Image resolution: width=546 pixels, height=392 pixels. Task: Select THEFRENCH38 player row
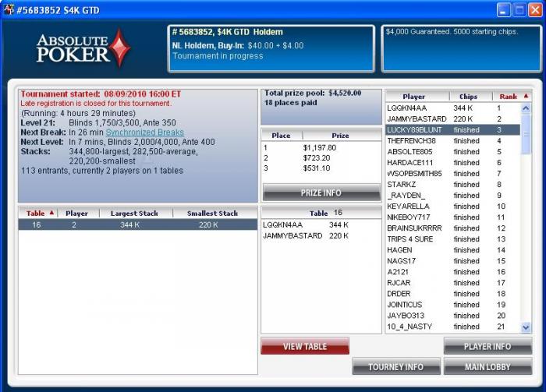click(453, 141)
